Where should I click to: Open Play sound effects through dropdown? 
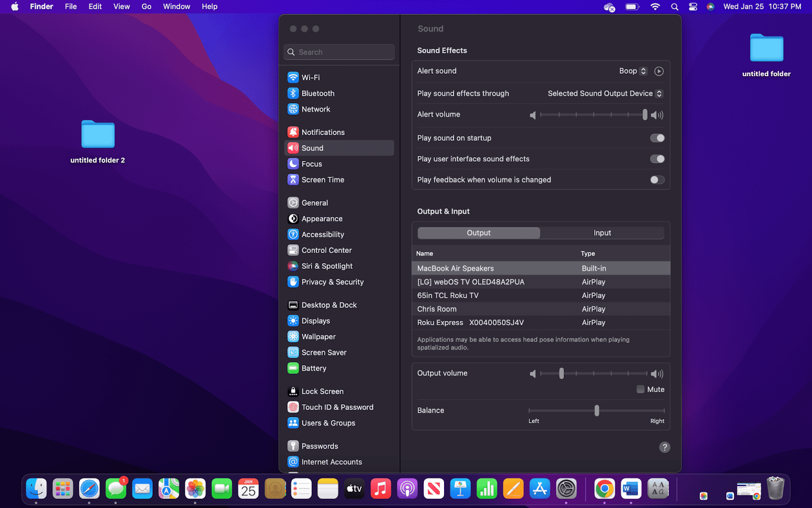pos(605,93)
